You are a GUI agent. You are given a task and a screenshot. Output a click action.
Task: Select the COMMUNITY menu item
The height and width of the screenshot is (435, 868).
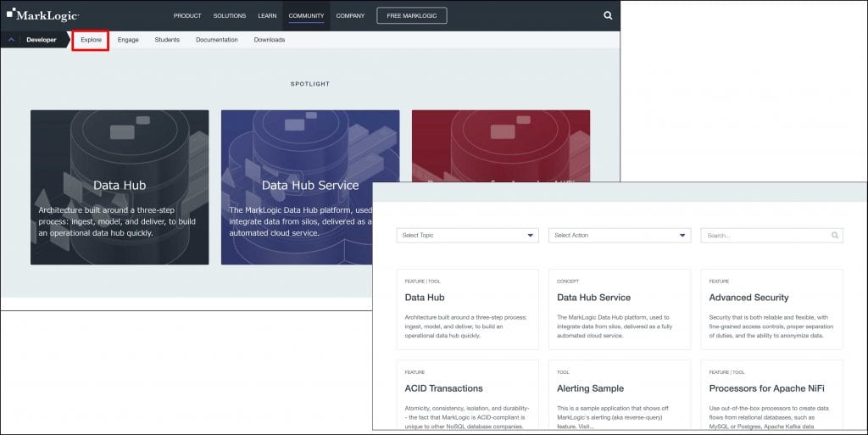pyautogui.click(x=306, y=15)
